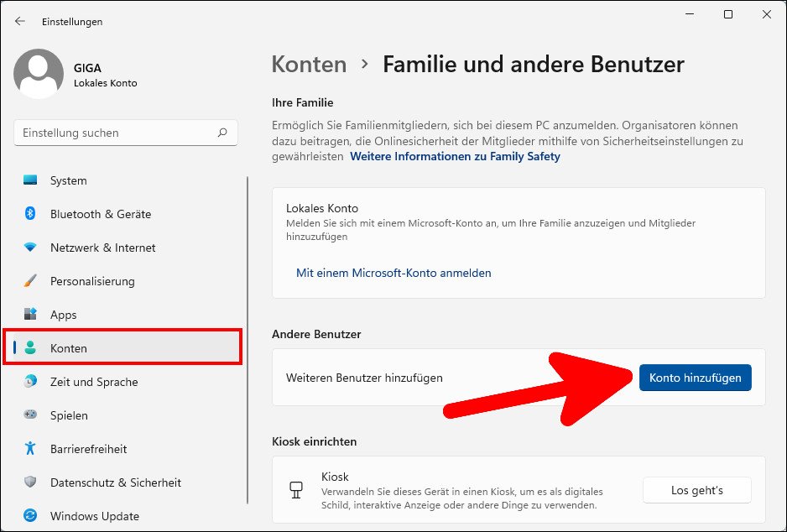The image size is (787, 532).
Task: Click the Zeit und Sprache globe icon
Action: [30, 382]
